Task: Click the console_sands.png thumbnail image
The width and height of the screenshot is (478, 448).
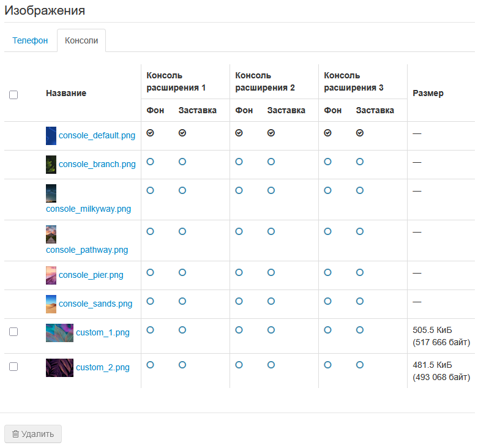Action: (x=51, y=304)
